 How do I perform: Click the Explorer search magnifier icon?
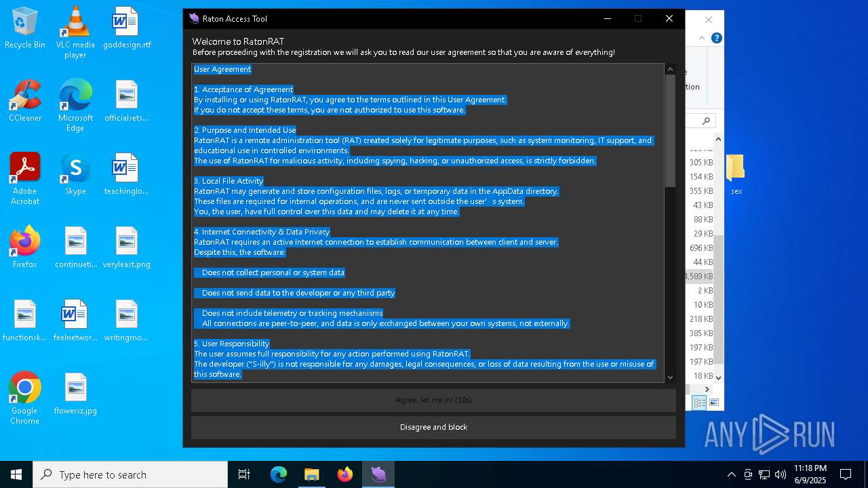[x=706, y=121]
